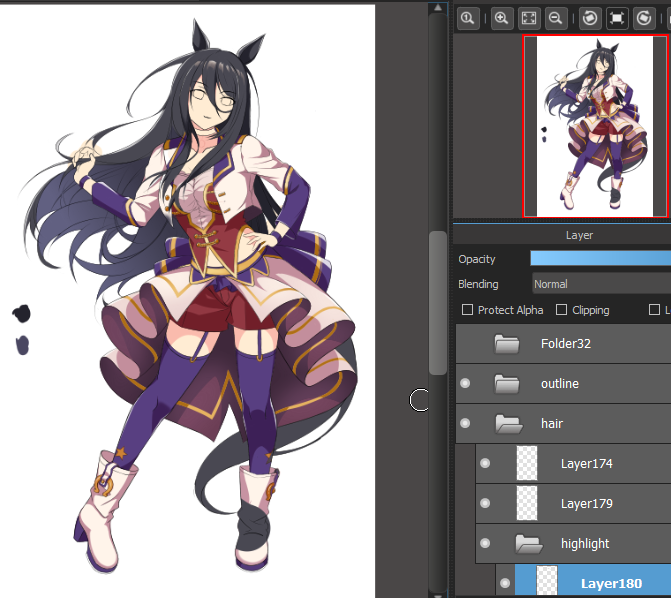
Task: Click the Layer174 thumbnail
Action: 527,463
